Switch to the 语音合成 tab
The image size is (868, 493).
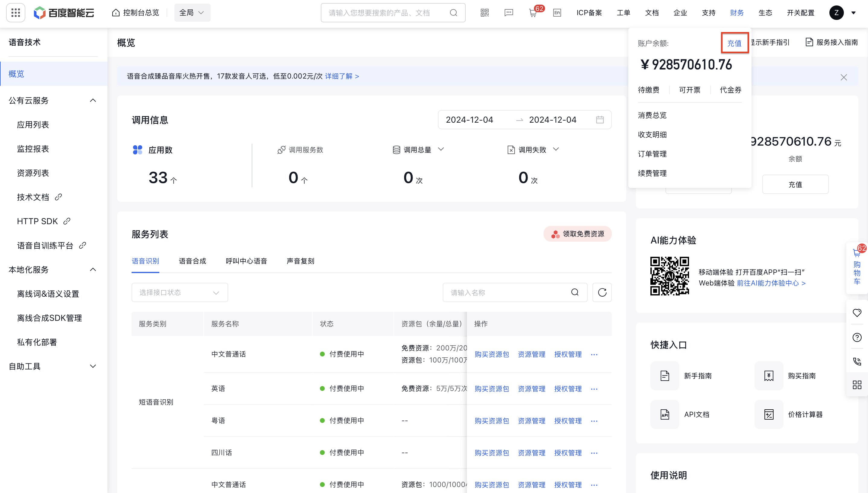tap(192, 261)
